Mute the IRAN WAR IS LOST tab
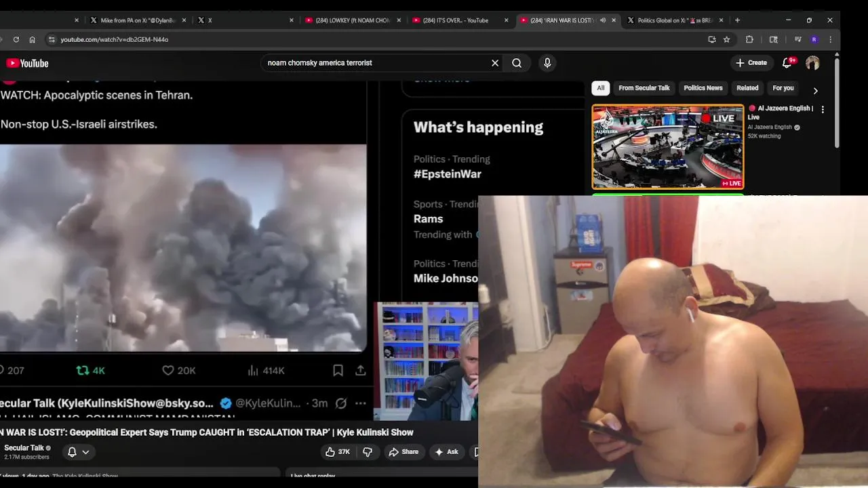Viewport: 868px width, 488px height. pyautogui.click(x=603, y=20)
